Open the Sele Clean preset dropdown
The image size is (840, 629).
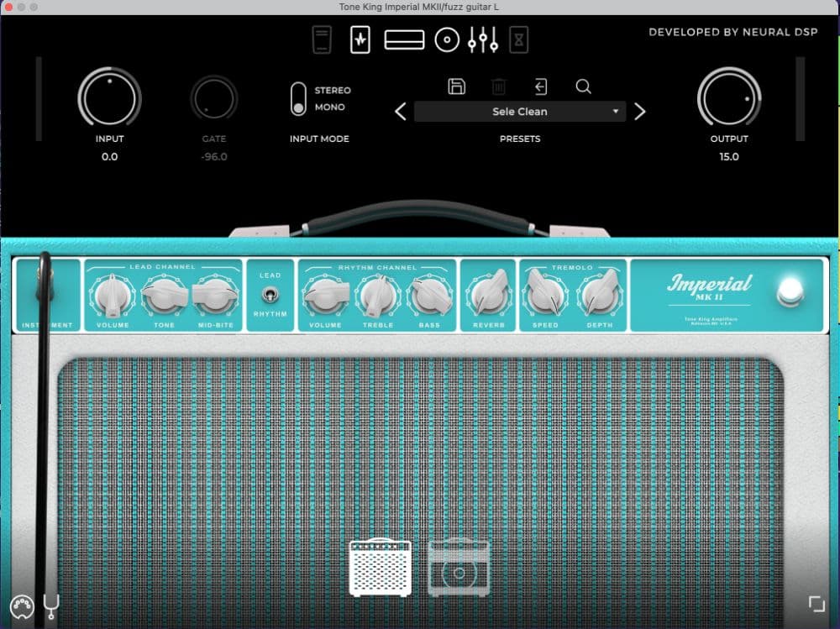pyautogui.click(x=520, y=112)
